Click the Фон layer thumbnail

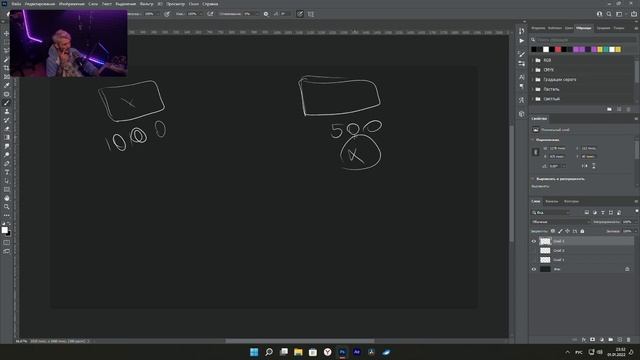pos(545,269)
